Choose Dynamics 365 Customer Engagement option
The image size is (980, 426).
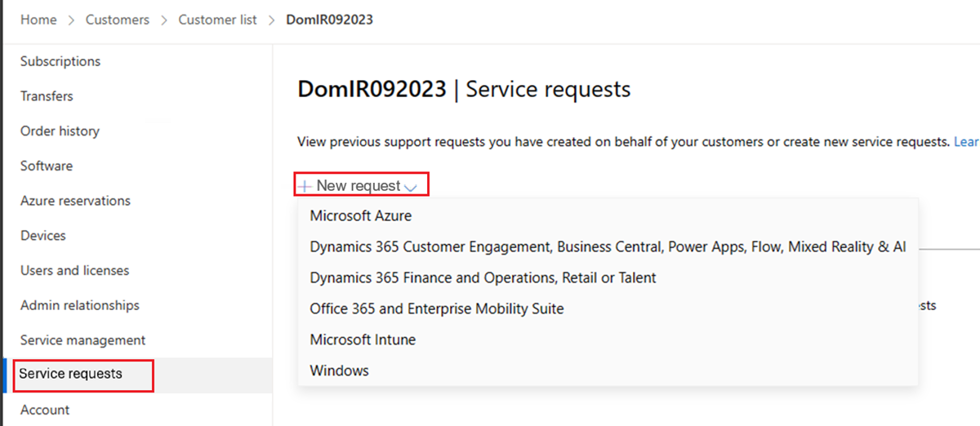coord(608,247)
